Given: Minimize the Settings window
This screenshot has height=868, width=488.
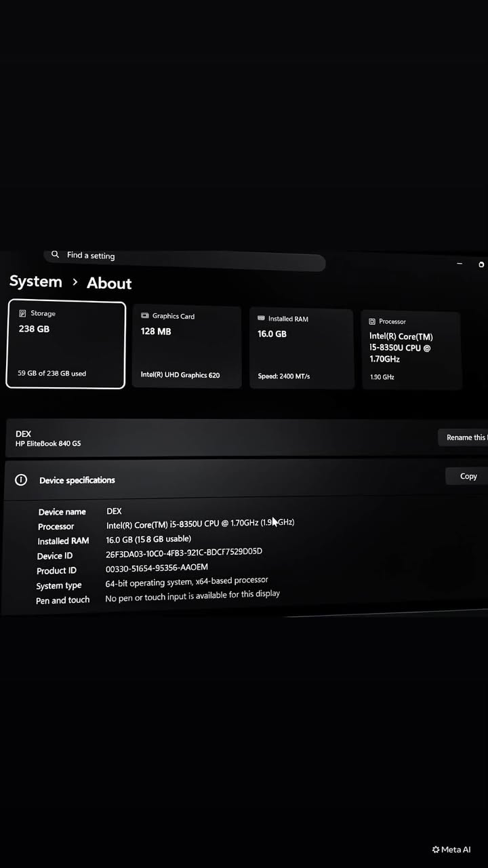Looking at the screenshot, I should click(x=460, y=264).
